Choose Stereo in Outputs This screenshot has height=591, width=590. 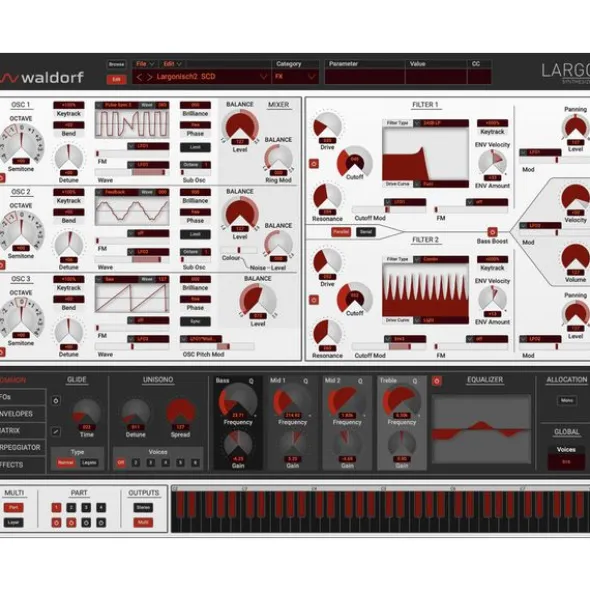[x=143, y=507]
